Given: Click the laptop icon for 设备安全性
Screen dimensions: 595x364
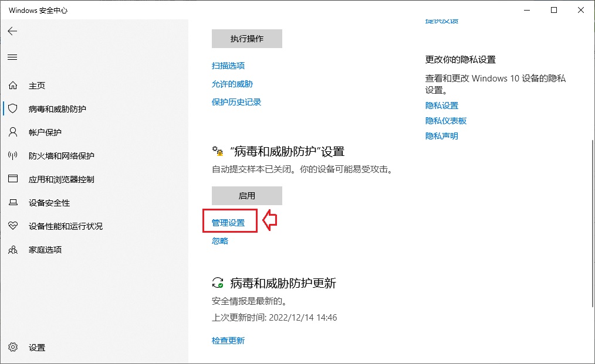Looking at the screenshot, I should [13, 202].
